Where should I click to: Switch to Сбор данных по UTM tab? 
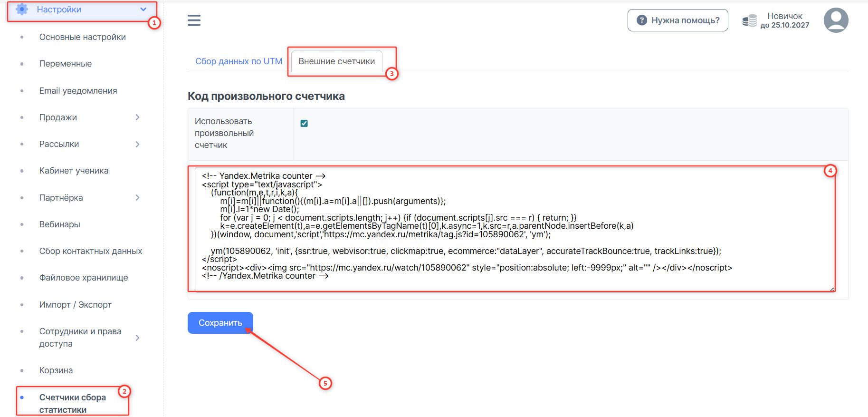pyautogui.click(x=238, y=61)
